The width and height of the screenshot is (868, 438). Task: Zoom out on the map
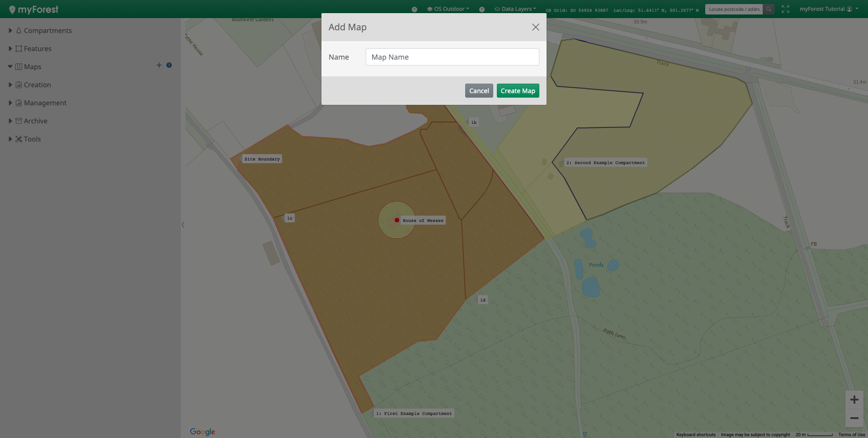(x=854, y=418)
